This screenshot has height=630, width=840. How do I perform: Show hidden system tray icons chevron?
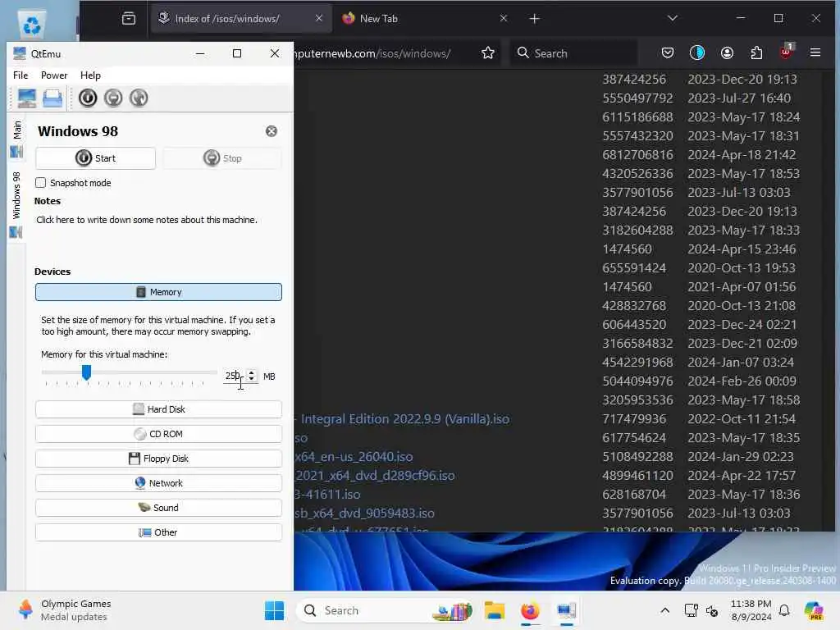coord(664,610)
